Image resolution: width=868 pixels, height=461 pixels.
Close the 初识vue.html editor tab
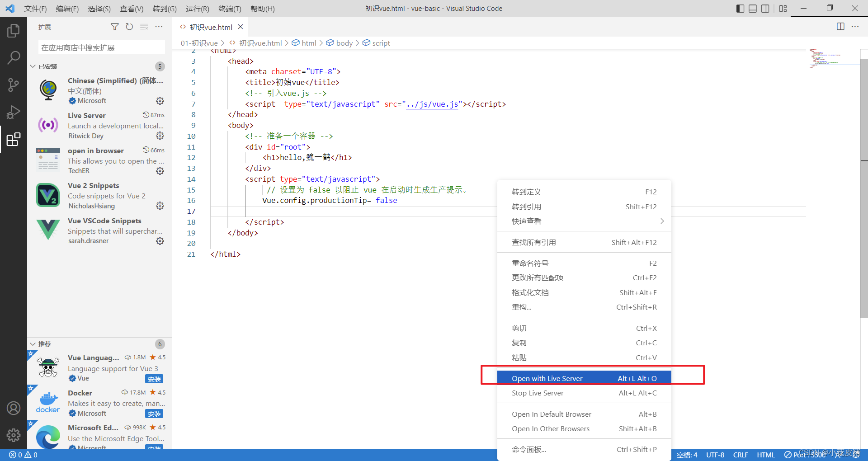[x=241, y=27]
